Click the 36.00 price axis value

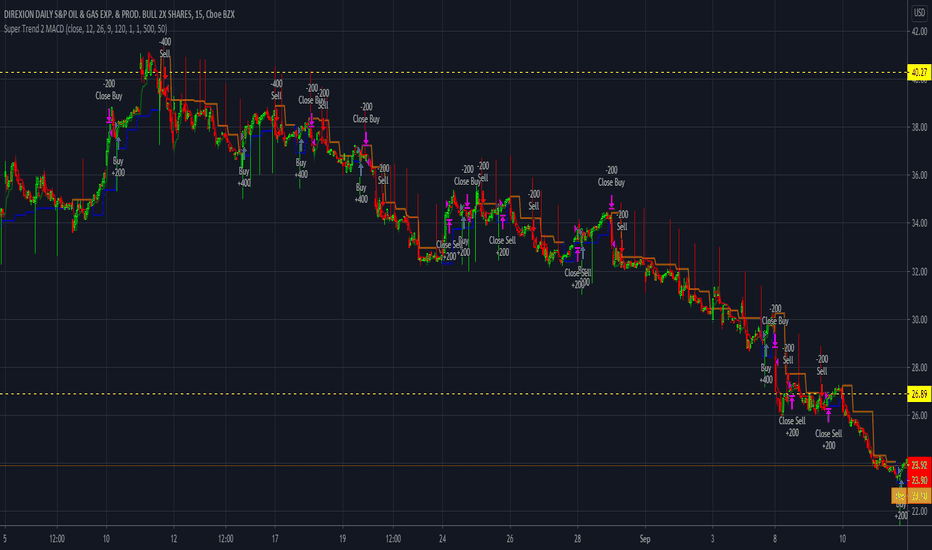919,175
